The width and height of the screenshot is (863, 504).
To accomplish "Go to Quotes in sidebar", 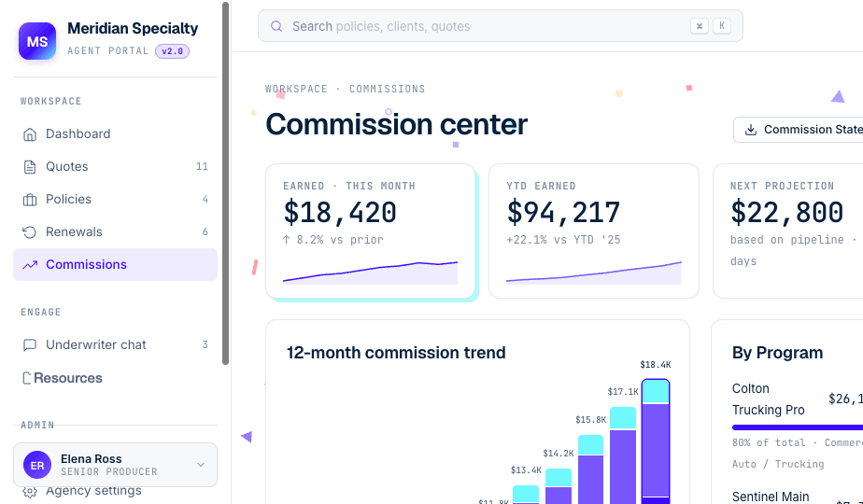I will pos(115,167).
